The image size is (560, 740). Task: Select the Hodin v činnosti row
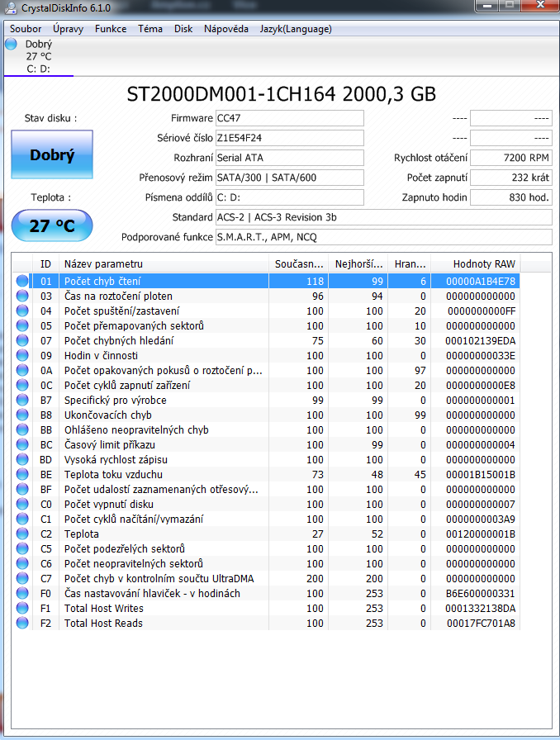[266, 355]
